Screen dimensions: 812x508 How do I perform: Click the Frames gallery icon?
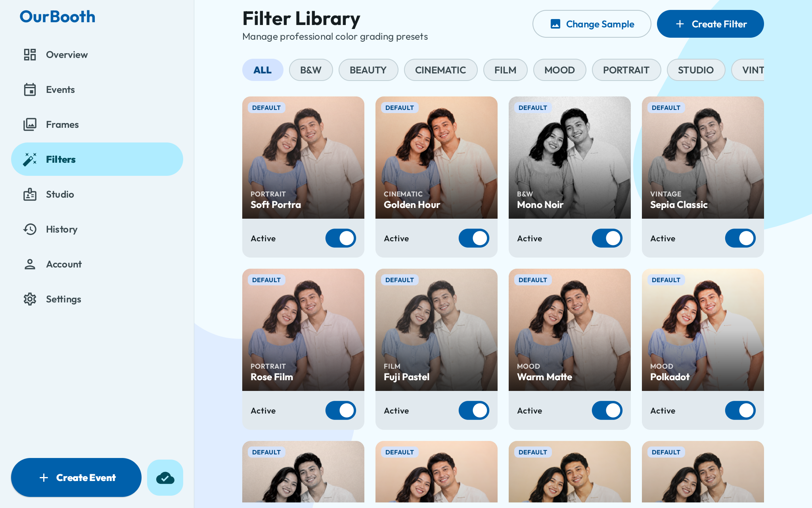click(x=30, y=125)
